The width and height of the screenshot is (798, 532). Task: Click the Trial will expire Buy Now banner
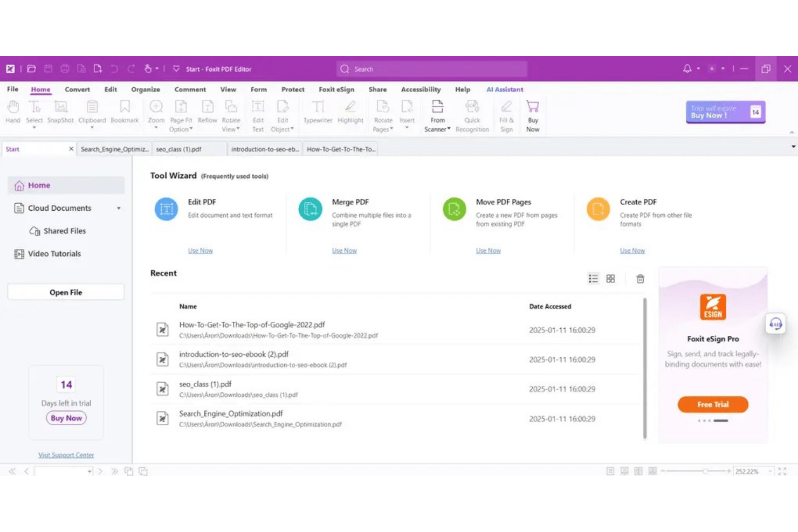click(x=725, y=112)
